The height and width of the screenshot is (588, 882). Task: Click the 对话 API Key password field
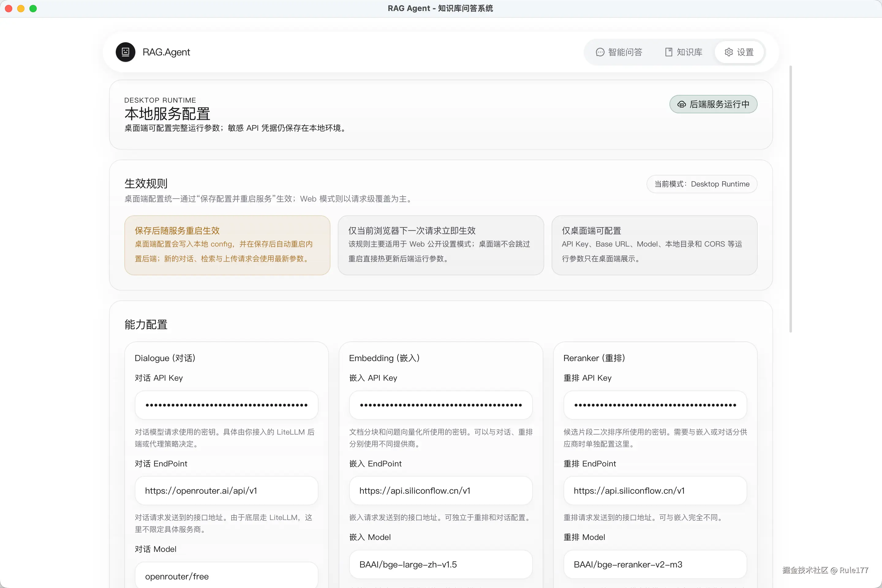pos(226,405)
